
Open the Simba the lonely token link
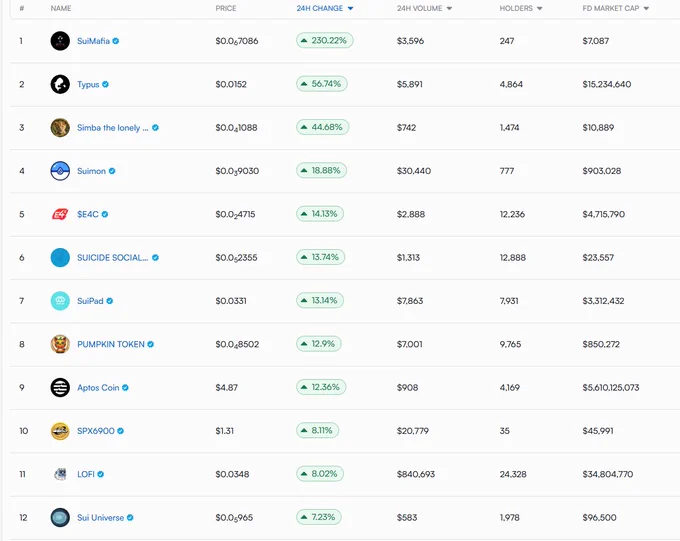[112, 128]
